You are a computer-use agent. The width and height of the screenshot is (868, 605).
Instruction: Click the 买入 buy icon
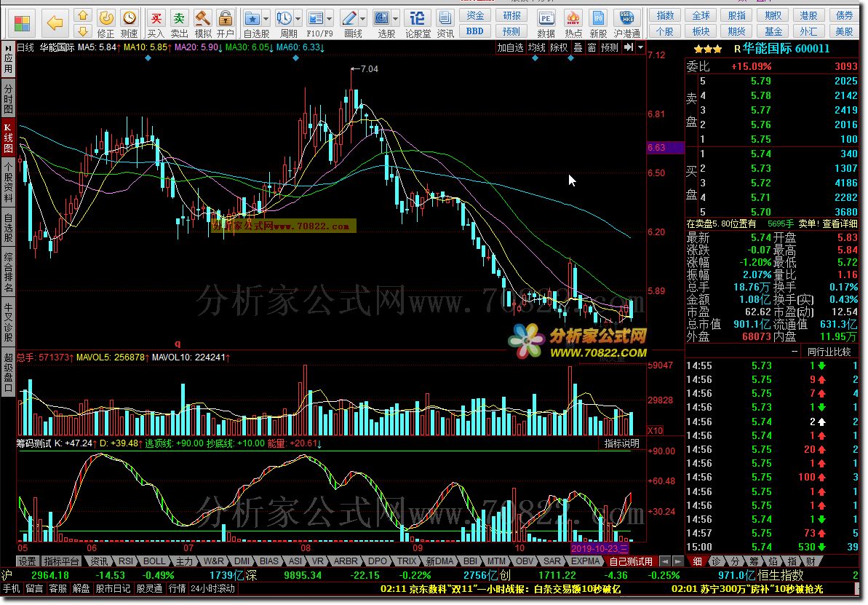click(x=156, y=24)
